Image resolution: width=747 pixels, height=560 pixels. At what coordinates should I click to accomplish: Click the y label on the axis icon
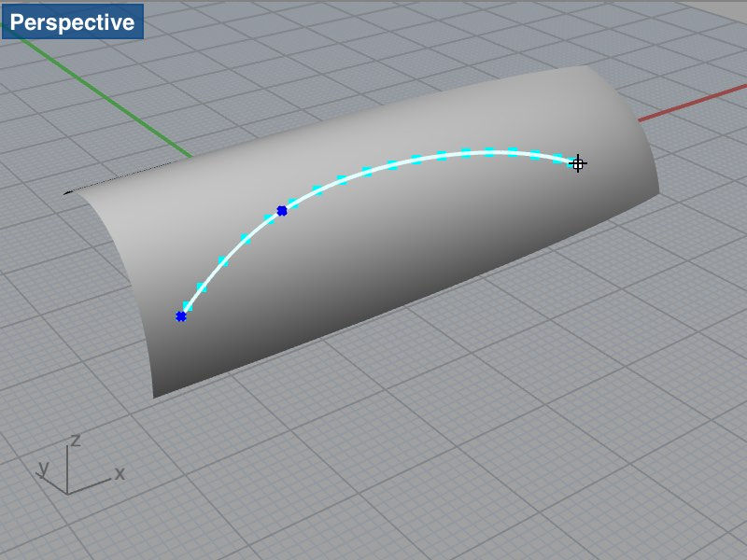click(x=43, y=468)
